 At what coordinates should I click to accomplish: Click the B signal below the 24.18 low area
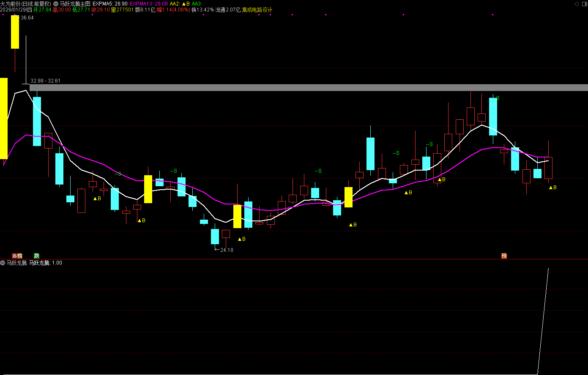pyautogui.click(x=242, y=239)
